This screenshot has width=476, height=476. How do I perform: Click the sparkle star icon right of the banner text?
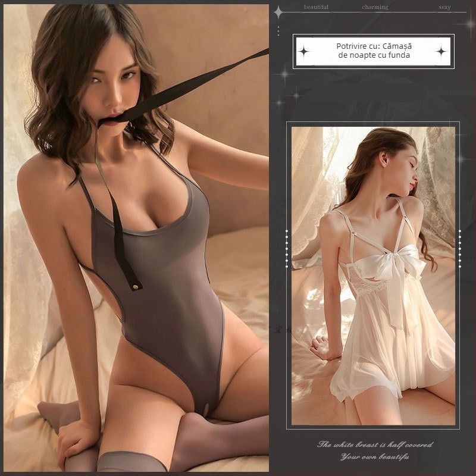440,51
